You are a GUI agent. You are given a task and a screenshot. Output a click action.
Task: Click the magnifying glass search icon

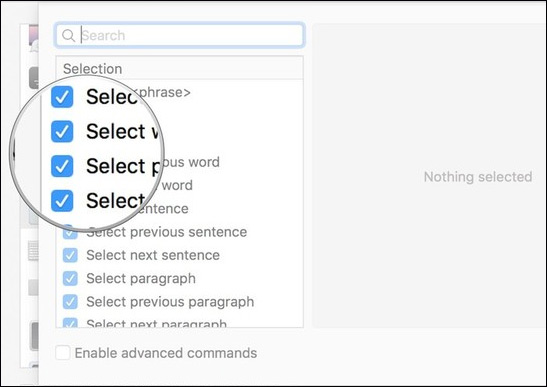point(68,35)
